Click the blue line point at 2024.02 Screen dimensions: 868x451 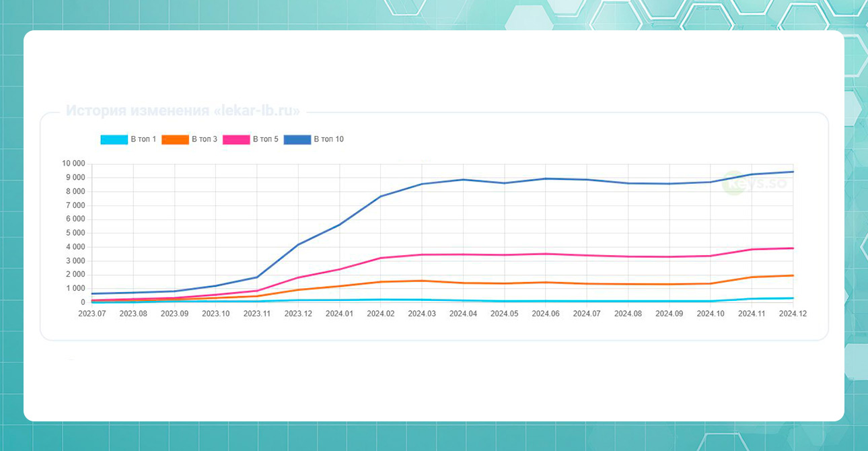pyautogui.click(x=381, y=197)
